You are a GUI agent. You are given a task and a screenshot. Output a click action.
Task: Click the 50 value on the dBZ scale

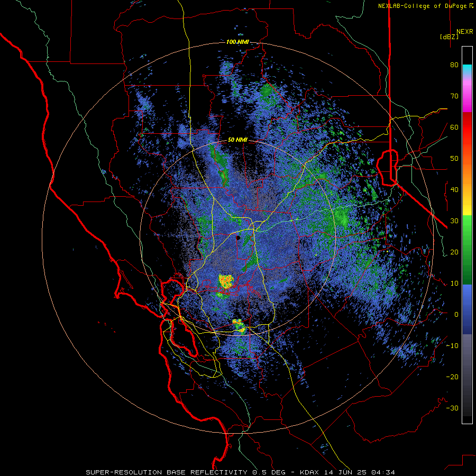pyautogui.click(x=454, y=159)
